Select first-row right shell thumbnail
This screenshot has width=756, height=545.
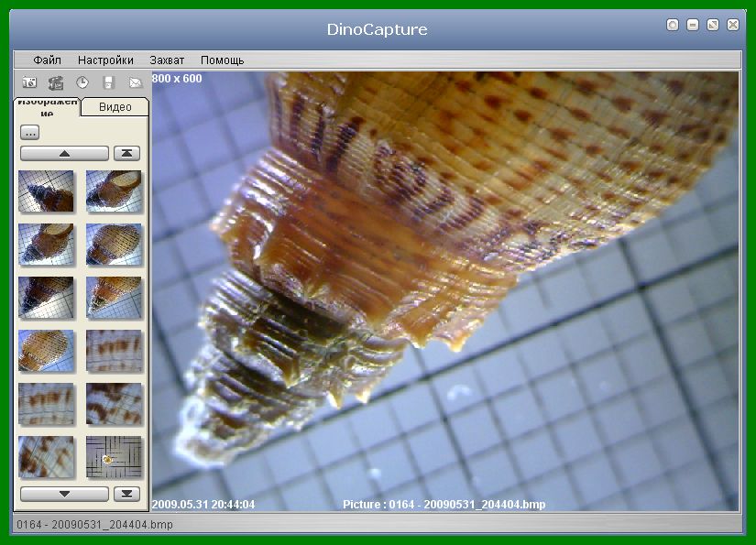[x=114, y=191]
